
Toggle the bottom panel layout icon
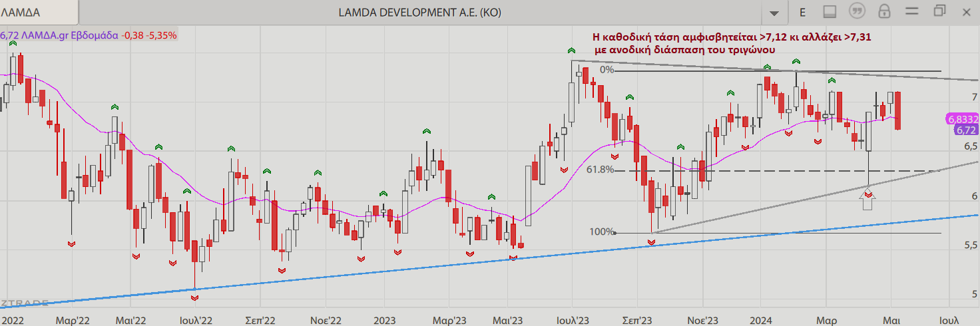(x=830, y=11)
